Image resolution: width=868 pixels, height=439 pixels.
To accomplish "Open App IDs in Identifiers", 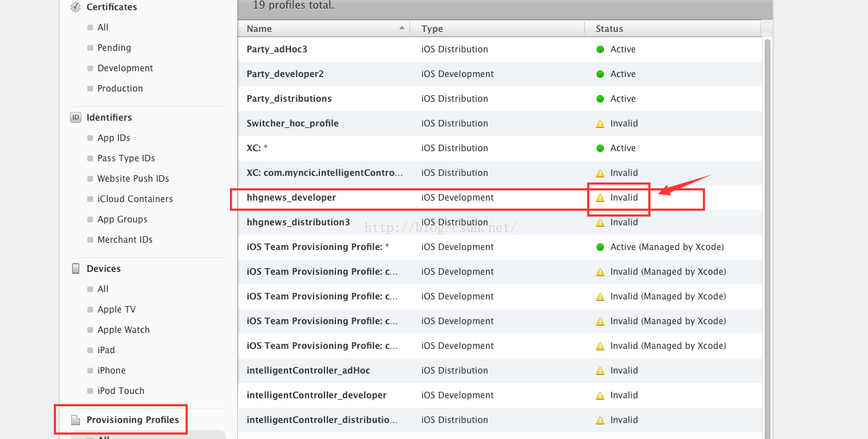I will coord(114,138).
